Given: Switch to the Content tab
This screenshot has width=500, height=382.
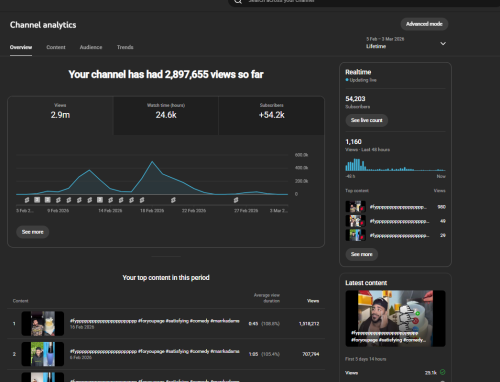Looking at the screenshot, I should (x=56, y=47).
